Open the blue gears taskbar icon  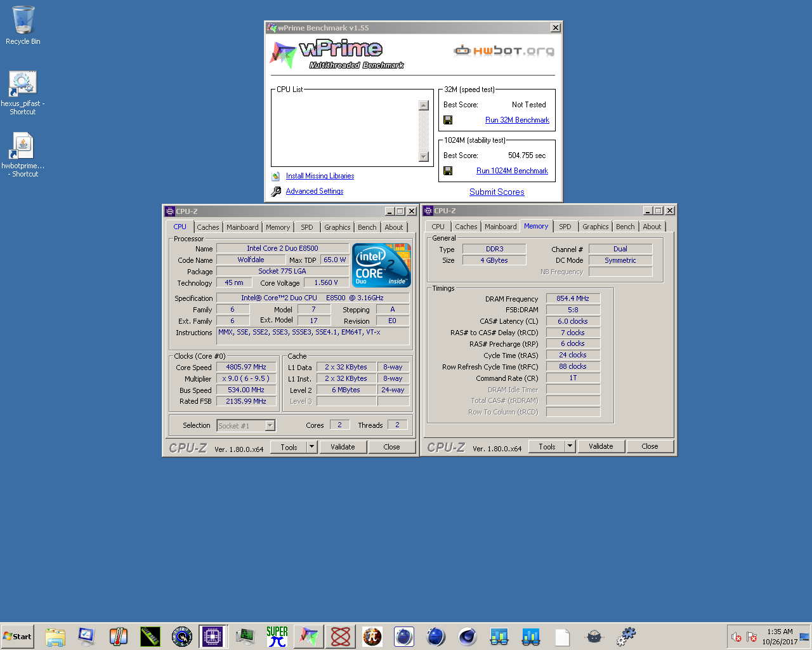click(x=626, y=635)
